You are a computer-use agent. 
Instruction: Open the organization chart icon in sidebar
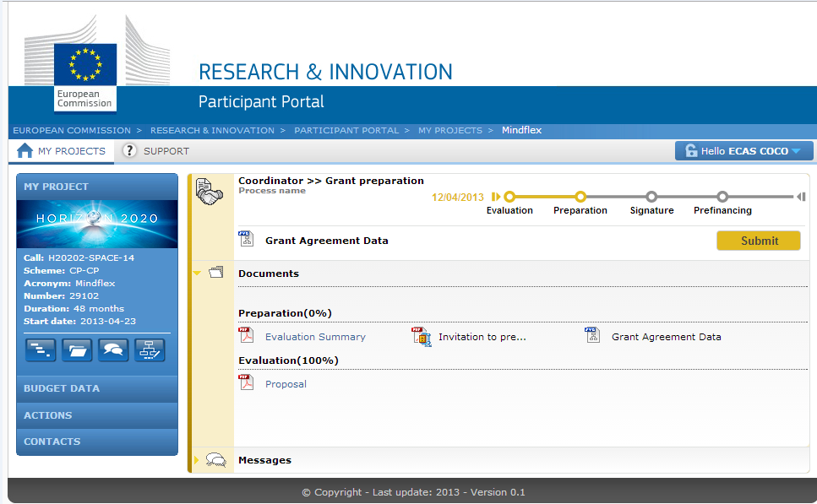point(150,350)
